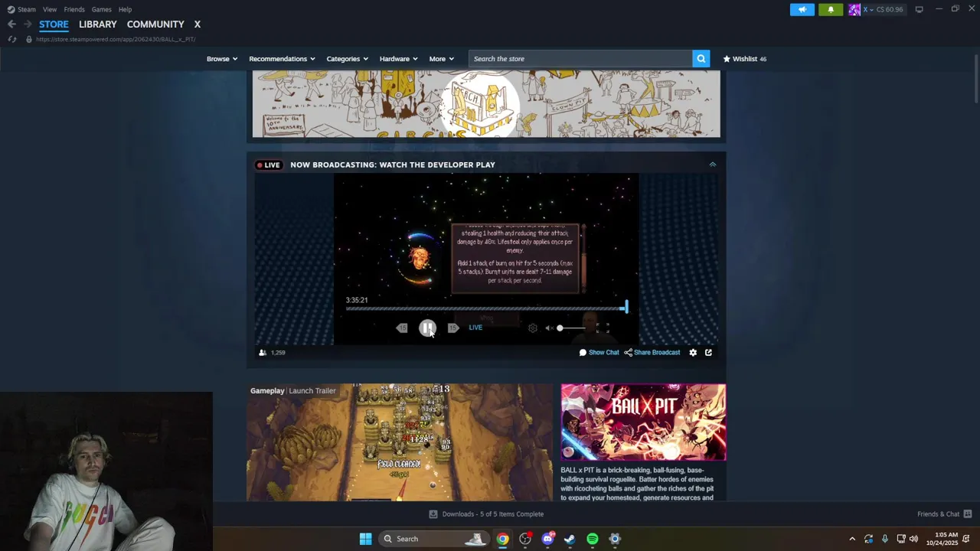The image size is (980, 551).
Task: Open the X profile tab
Action: coord(197,24)
